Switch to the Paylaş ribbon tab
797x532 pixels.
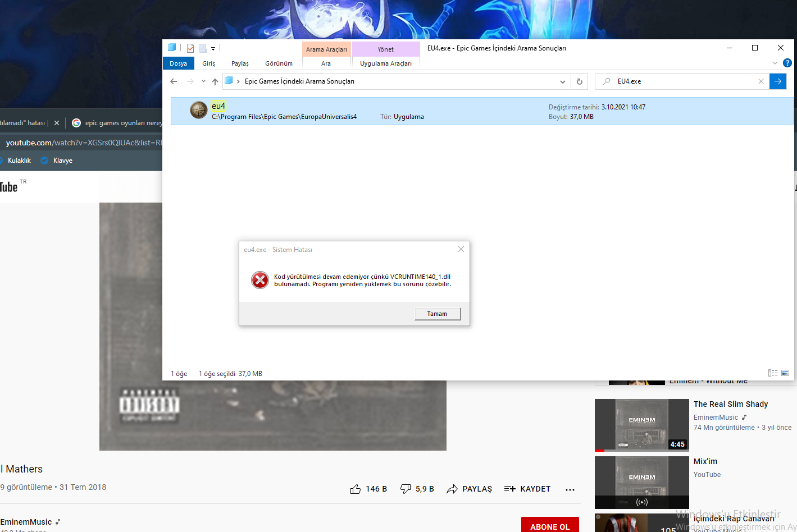click(240, 63)
